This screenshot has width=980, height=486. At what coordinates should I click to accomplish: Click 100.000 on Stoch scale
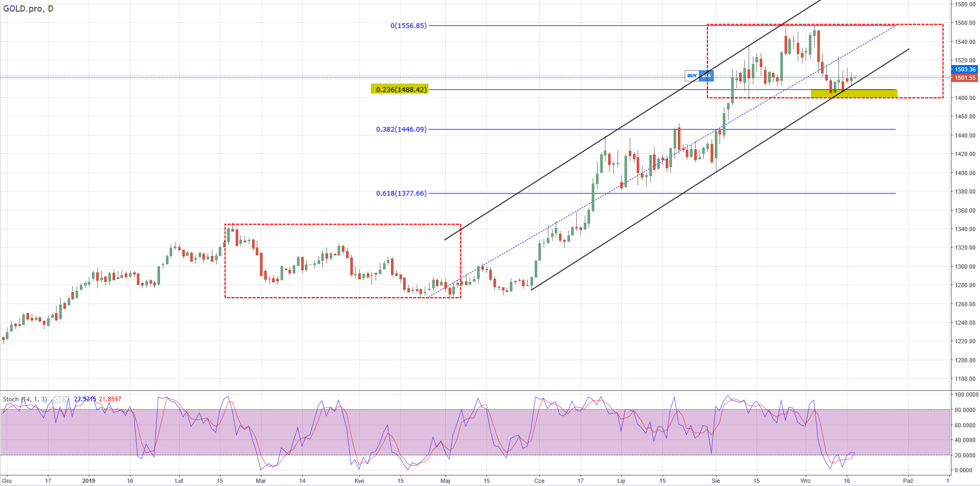(966, 395)
